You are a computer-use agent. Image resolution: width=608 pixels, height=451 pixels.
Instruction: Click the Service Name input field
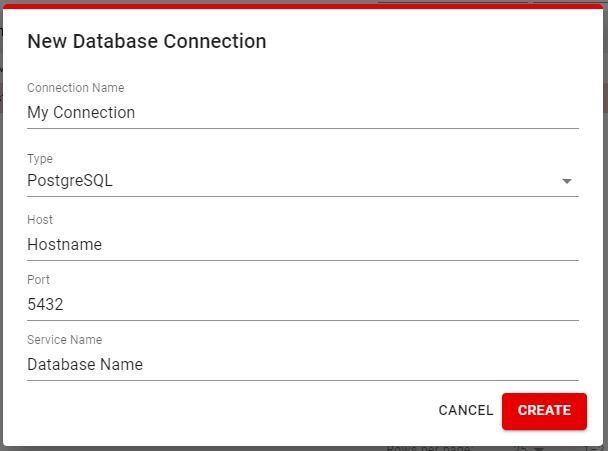tap(302, 365)
